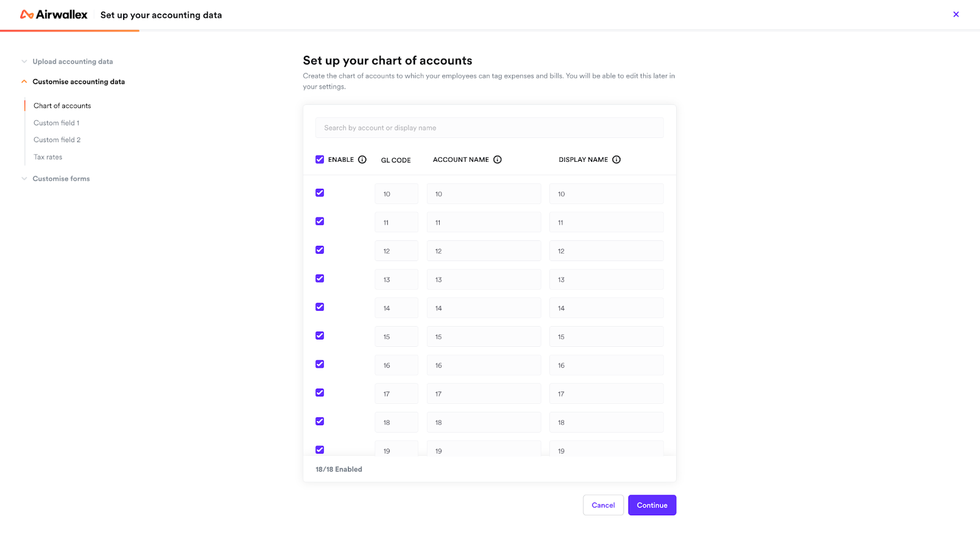Click the info icon beside ACCOUNT NAME

pos(497,159)
